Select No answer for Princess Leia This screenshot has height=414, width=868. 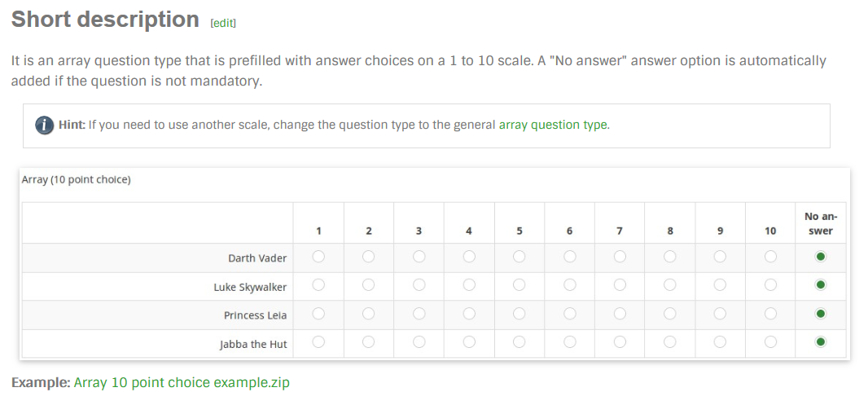(x=821, y=314)
